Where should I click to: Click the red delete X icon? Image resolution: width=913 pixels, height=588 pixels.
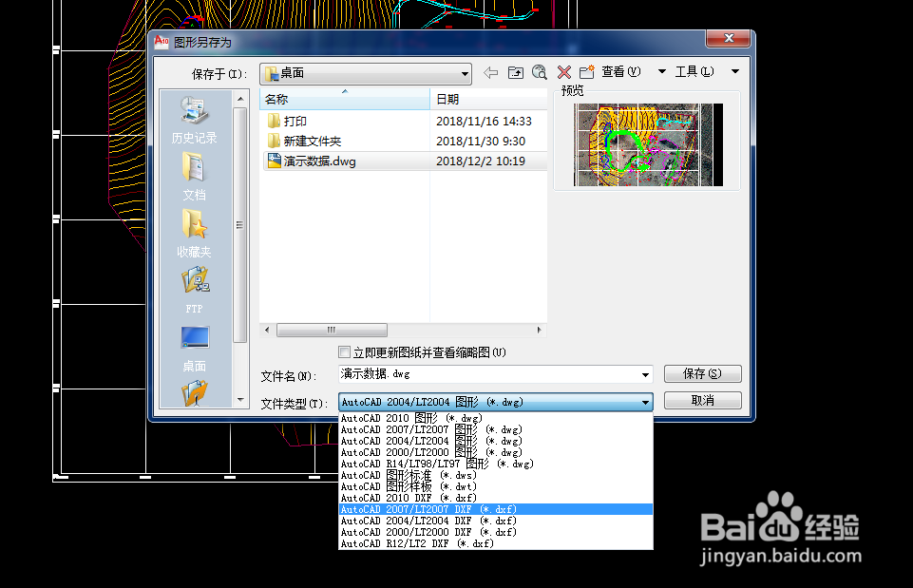click(x=563, y=72)
